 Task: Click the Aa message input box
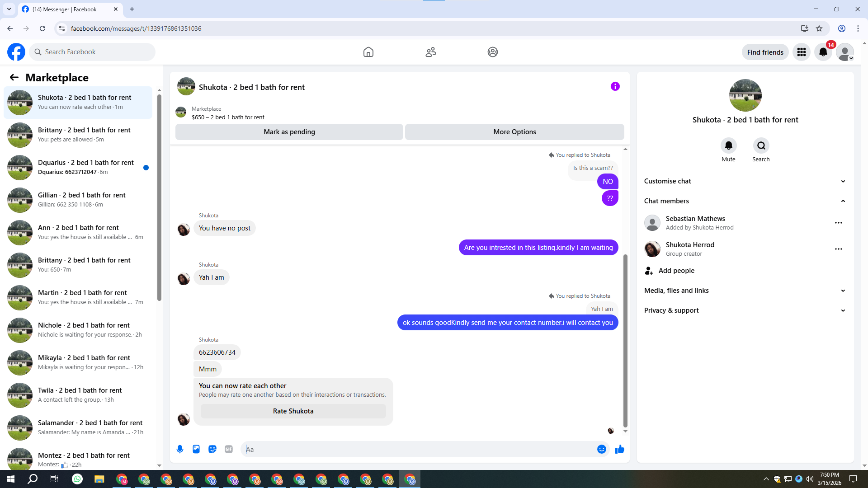420,449
